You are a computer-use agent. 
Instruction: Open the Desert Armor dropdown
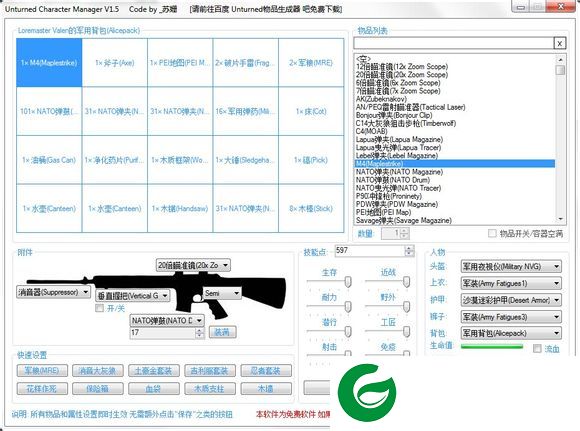pos(511,300)
